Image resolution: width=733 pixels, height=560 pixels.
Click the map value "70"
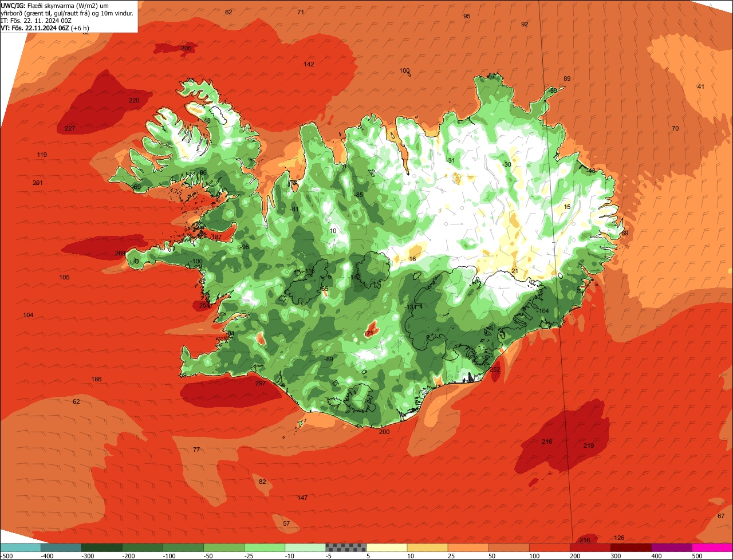coord(675,128)
